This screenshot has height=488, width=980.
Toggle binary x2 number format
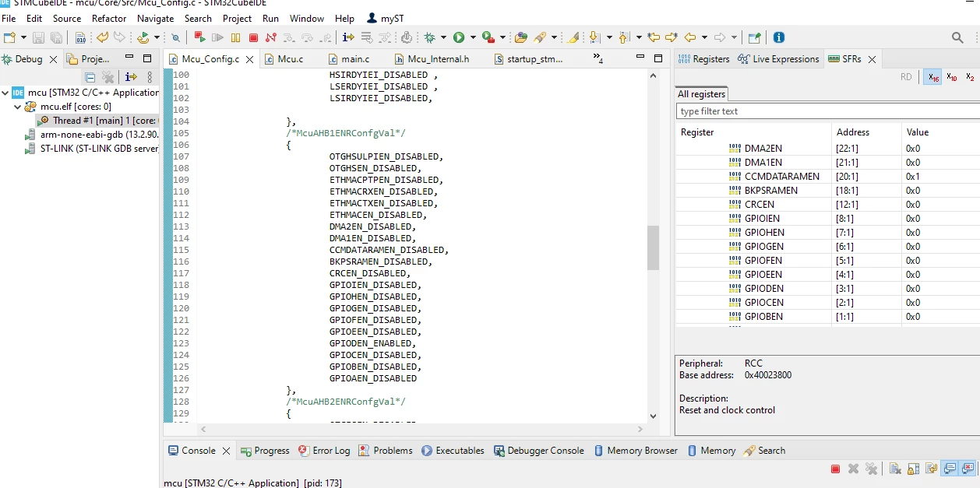[970, 77]
